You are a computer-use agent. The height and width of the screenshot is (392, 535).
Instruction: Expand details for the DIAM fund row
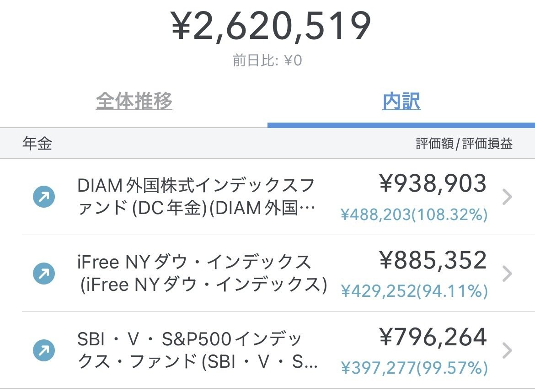pyautogui.click(x=507, y=197)
